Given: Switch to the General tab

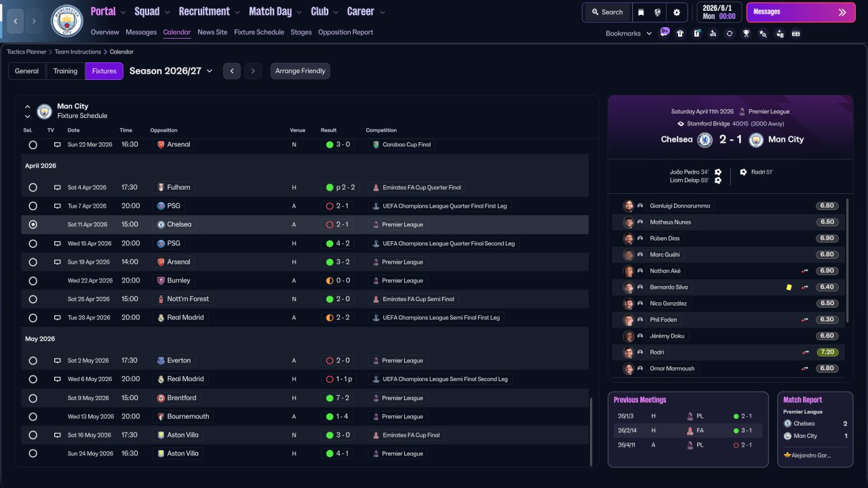Looking at the screenshot, I should (x=27, y=71).
